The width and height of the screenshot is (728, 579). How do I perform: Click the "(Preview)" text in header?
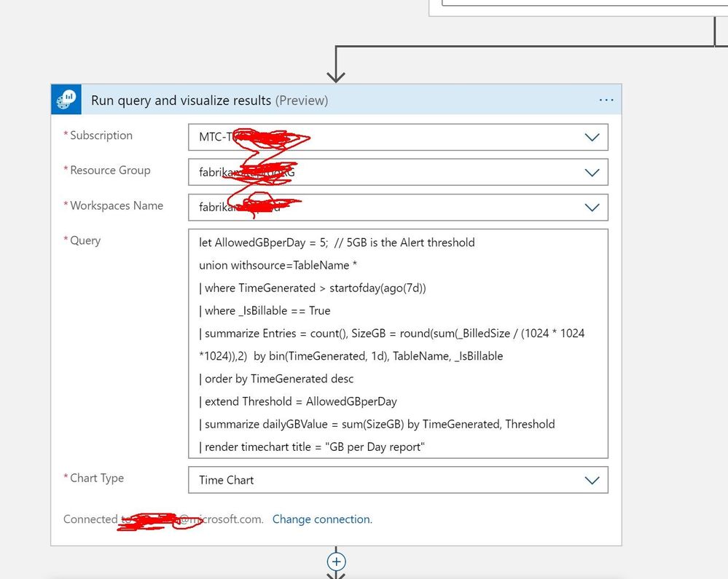pyautogui.click(x=302, y=101)
